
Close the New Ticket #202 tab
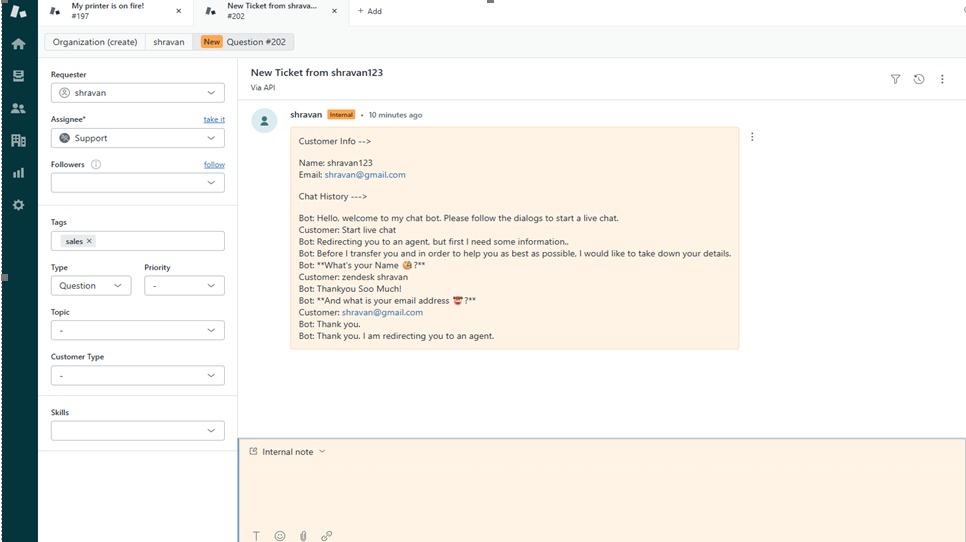pos(335,11)
